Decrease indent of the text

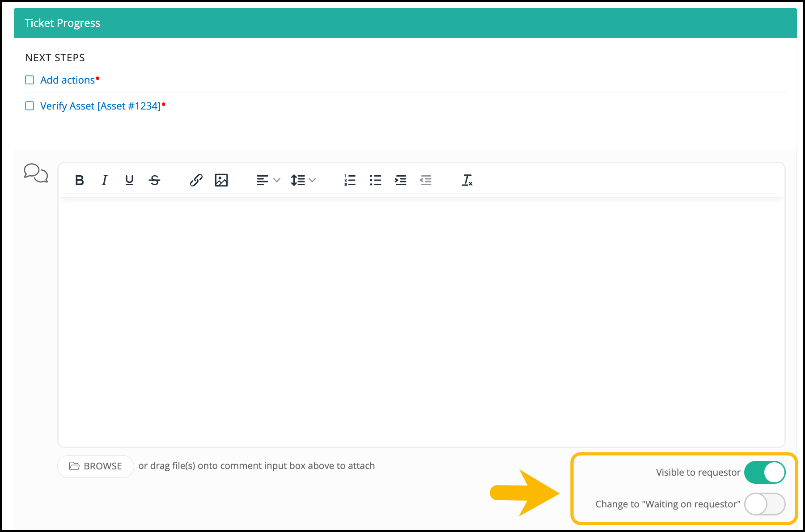426,180
